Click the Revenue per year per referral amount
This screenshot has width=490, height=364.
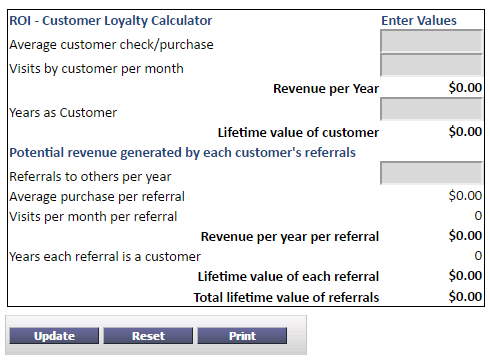(x=465, y=236)
